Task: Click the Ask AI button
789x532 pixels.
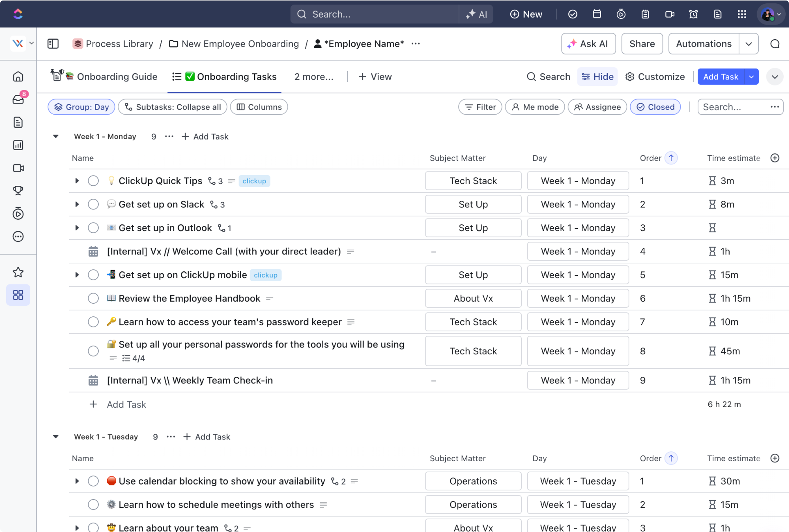Action: pos(588,44)
